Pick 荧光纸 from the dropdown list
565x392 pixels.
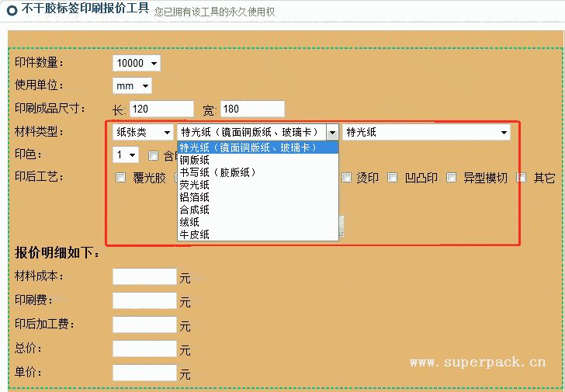pyautogui.click(x=195, y=185)
